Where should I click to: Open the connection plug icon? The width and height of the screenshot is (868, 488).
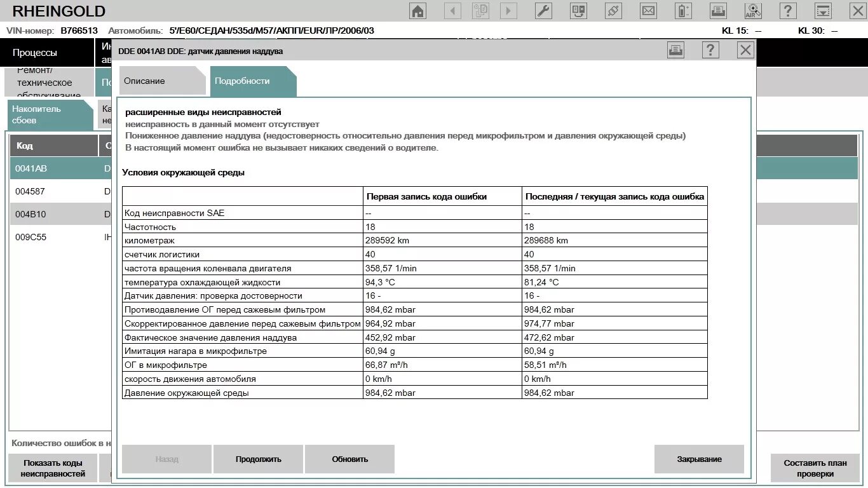click(613, 11)
